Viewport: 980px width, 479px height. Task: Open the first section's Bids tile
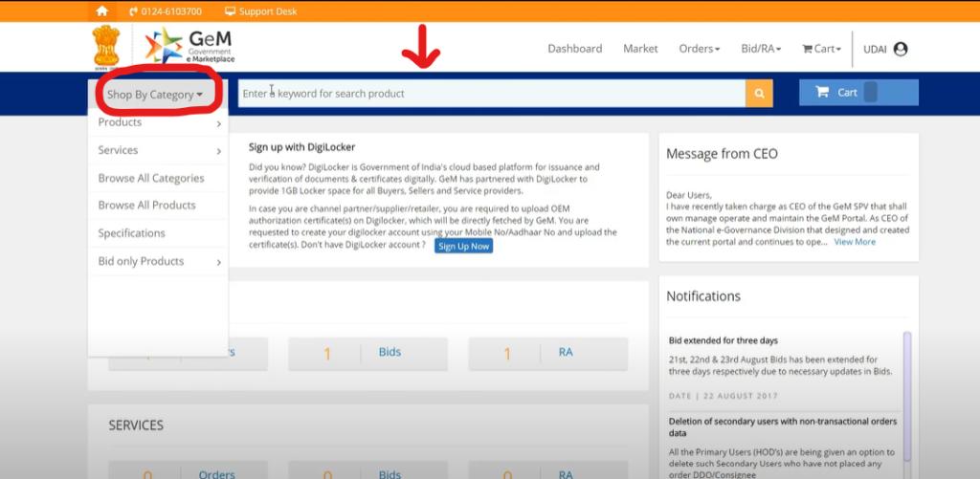367,354
